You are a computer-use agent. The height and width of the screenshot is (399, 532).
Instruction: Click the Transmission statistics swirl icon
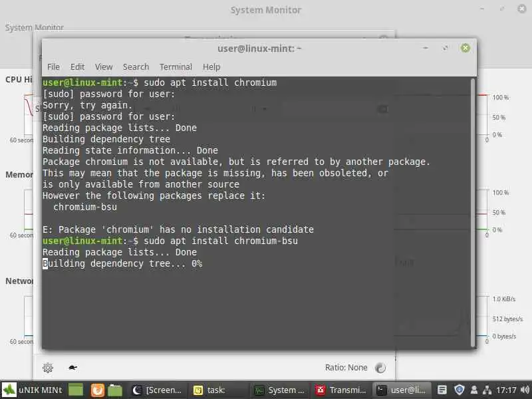[380, 368]
